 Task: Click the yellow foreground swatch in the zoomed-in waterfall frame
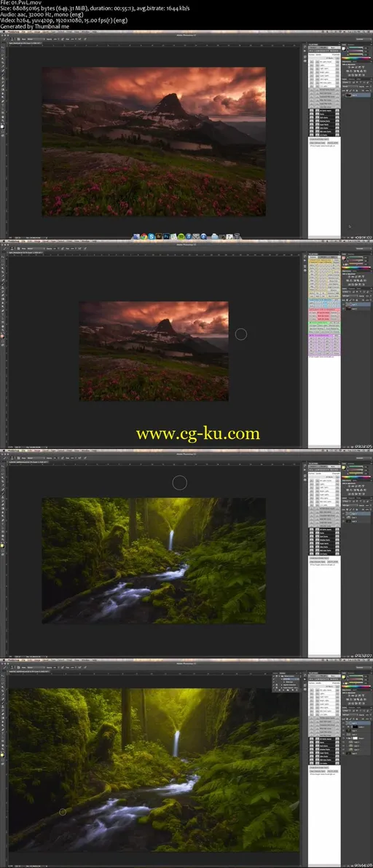click(2, 754)
